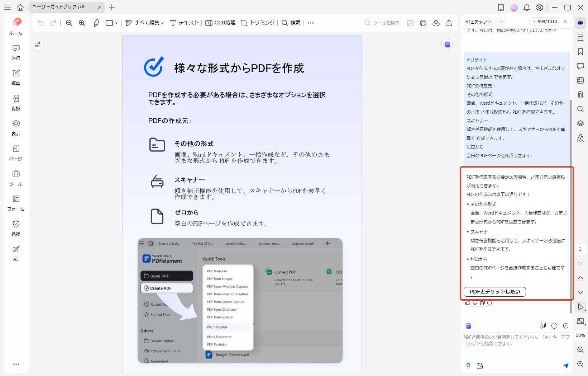This screenshot has height=376, width=588.
Task: Give thumbs up to the AI response
Action: click(468, 303)
